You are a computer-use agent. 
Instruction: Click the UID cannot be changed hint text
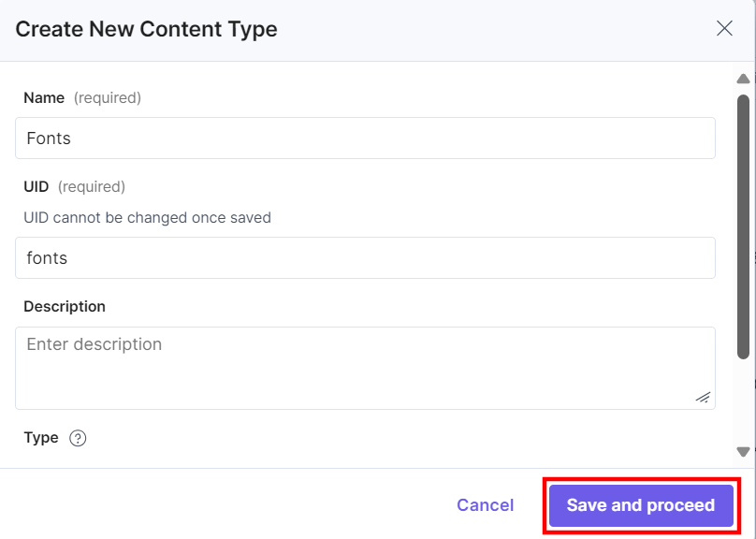coord(147,217)
